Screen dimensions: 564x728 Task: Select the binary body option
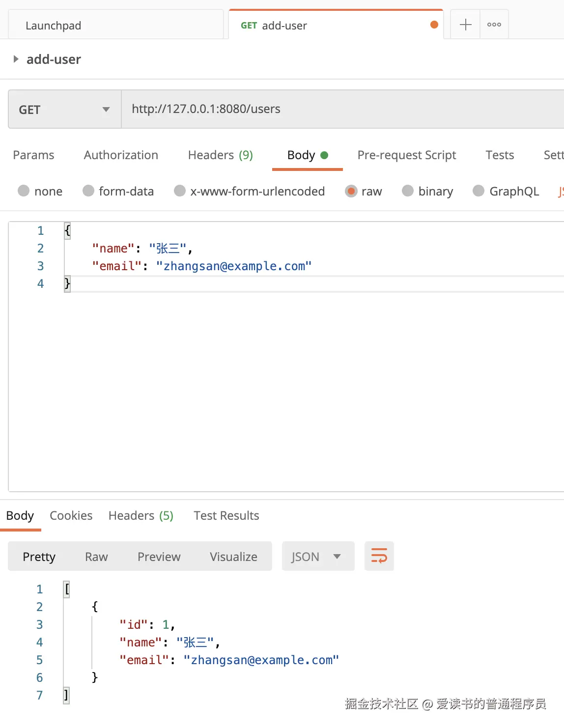coord(408,191)
